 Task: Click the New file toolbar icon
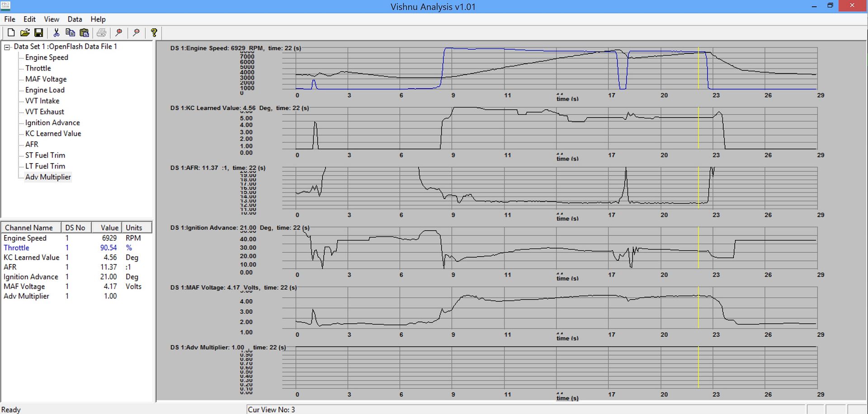pos(11,33)
